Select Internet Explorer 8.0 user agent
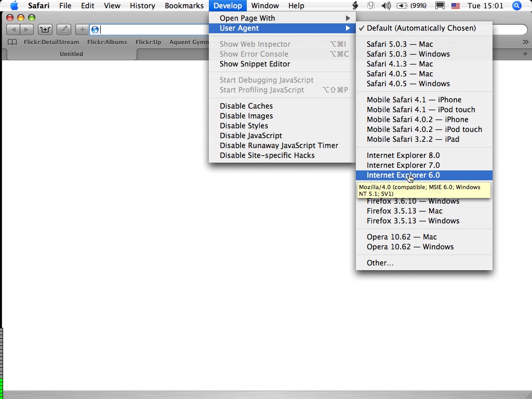 [x=424, y=155]
